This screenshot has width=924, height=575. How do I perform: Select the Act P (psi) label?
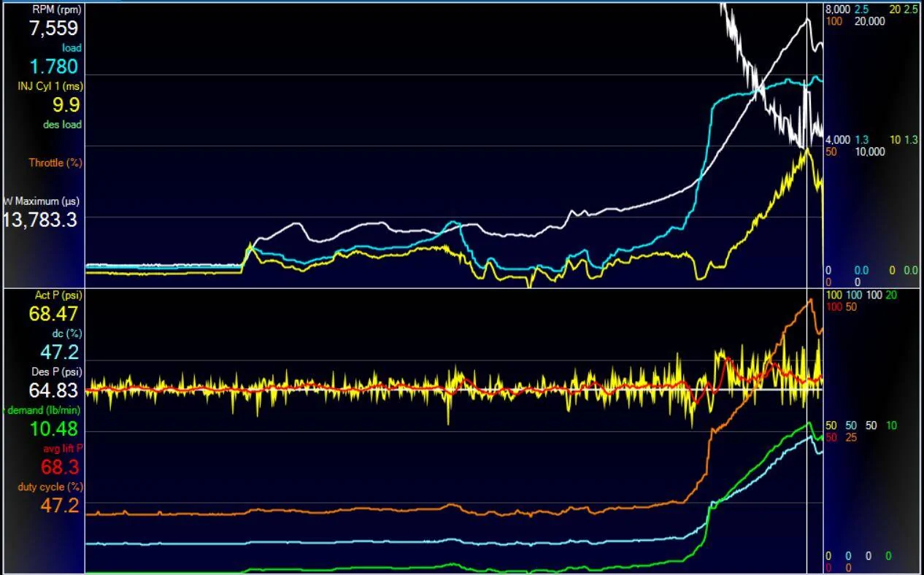point(58,296)
